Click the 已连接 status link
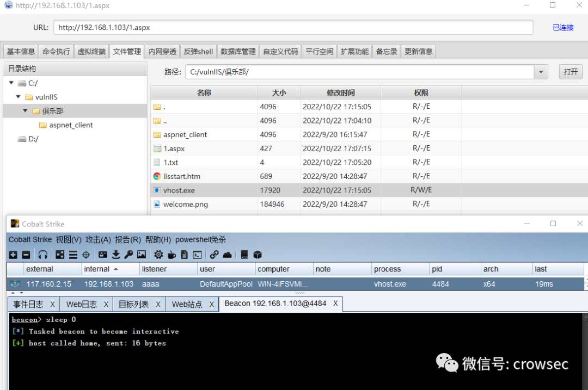Viewport: 588px width, 390px height. coord(563,27)
